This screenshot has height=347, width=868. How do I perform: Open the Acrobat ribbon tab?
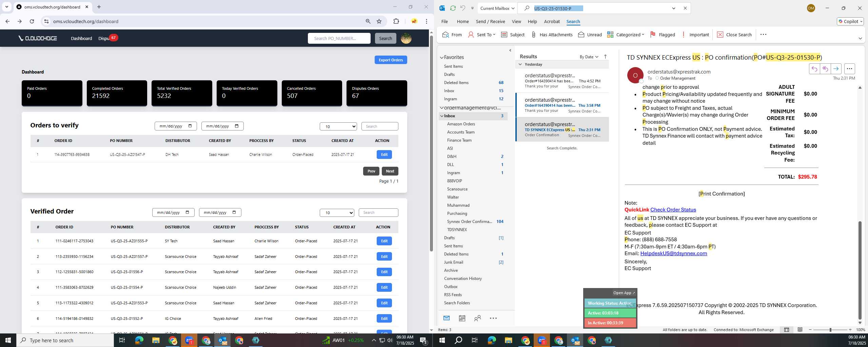tap(552, 21)
